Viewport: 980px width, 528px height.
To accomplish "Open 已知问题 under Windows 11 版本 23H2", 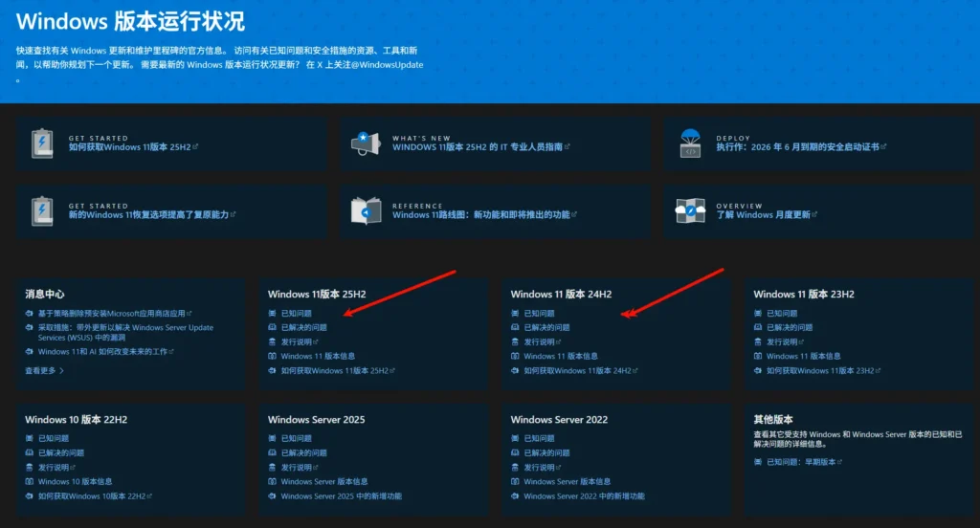I will point(782,314).
